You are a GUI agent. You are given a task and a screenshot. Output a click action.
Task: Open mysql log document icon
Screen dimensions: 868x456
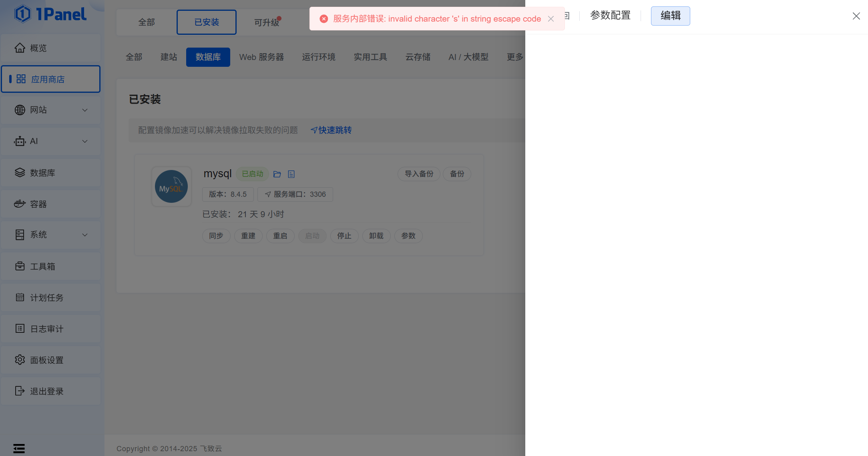[x=291, y=174]
